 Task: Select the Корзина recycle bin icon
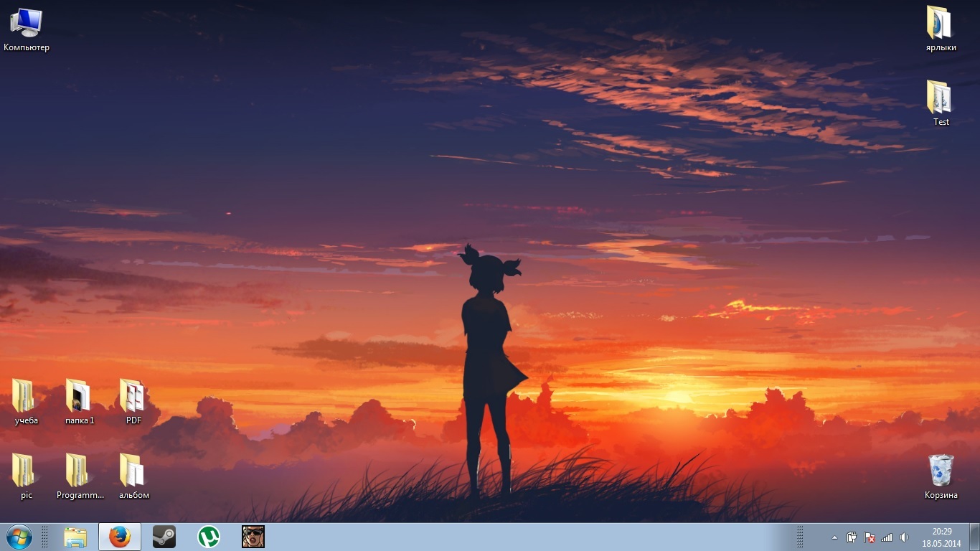(941, 477)
